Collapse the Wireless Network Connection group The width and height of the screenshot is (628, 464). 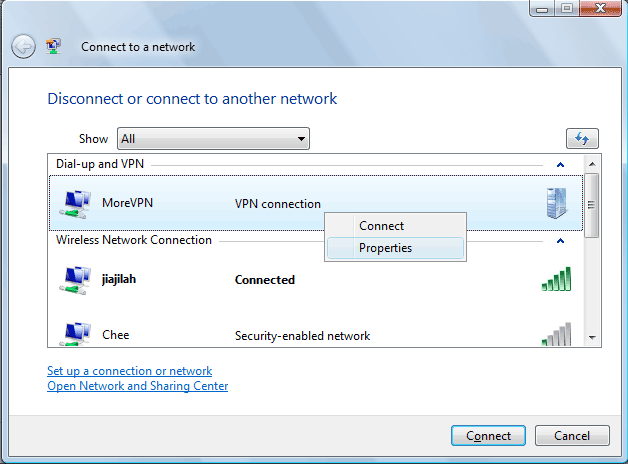point(560,241)
